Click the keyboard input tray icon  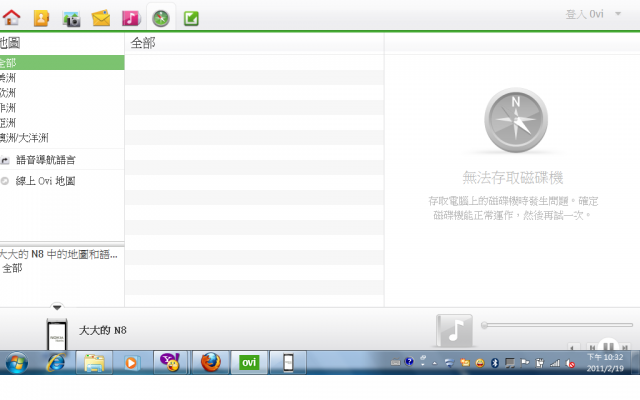[395, 362]
